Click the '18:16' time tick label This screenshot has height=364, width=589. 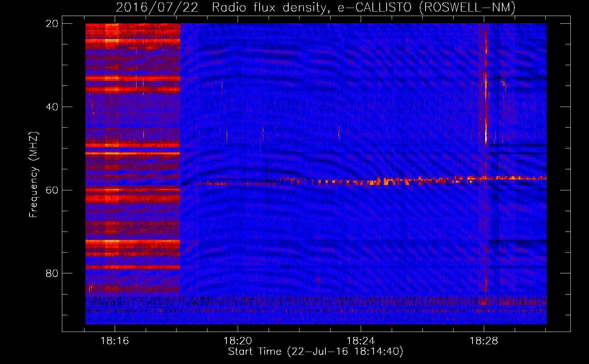(x=115, y=341)
